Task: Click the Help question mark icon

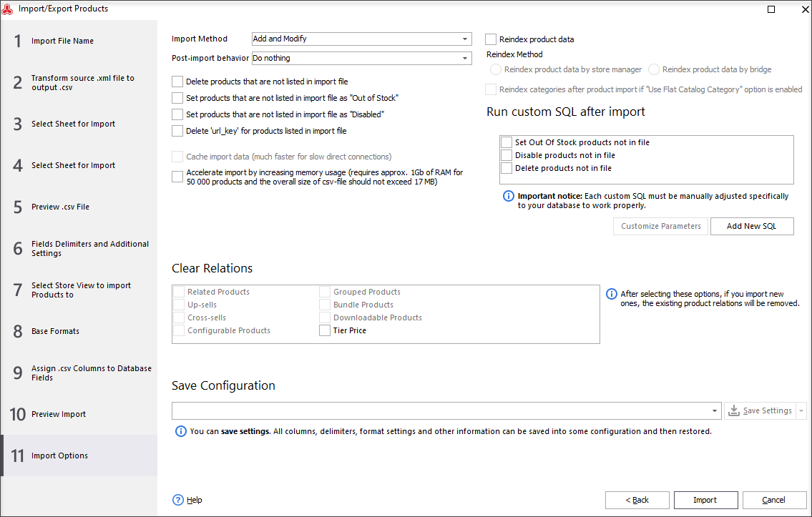Action: point(177,500)
